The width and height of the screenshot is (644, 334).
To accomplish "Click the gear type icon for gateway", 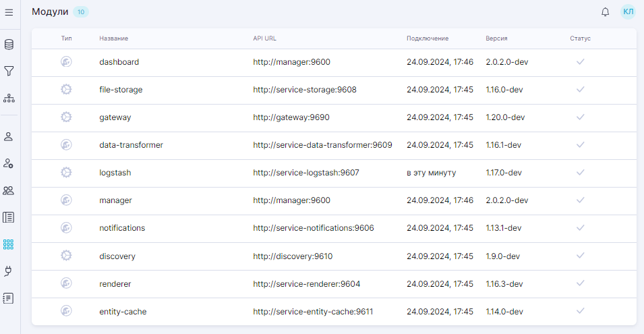I will point(66,117).
